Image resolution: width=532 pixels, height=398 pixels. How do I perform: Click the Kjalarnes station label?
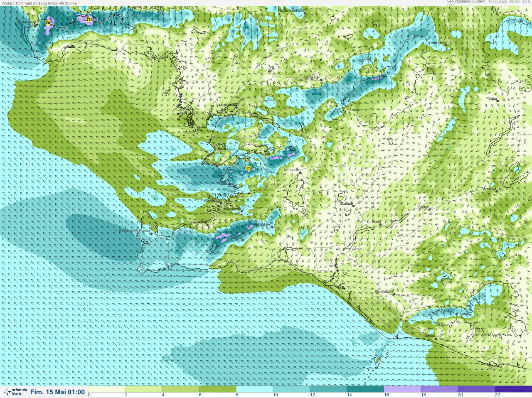[x=226, y=183]
